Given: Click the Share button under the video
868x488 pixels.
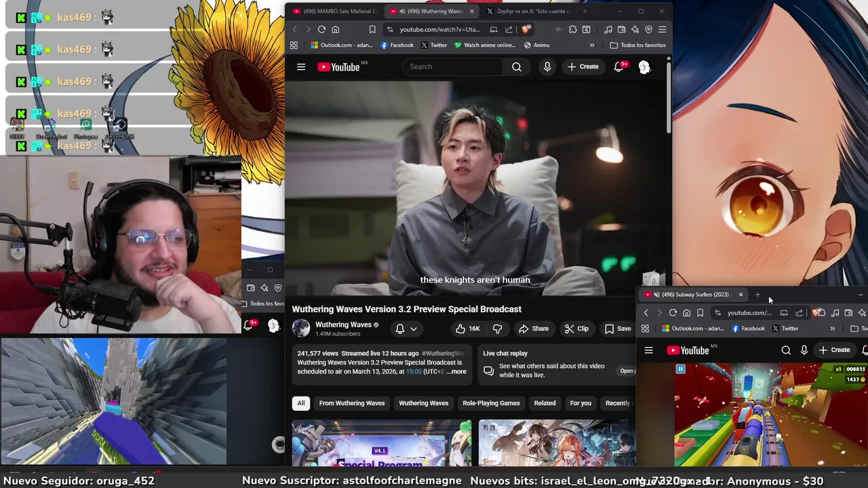Looking at the screenshot, I should [x=534, y=329].
